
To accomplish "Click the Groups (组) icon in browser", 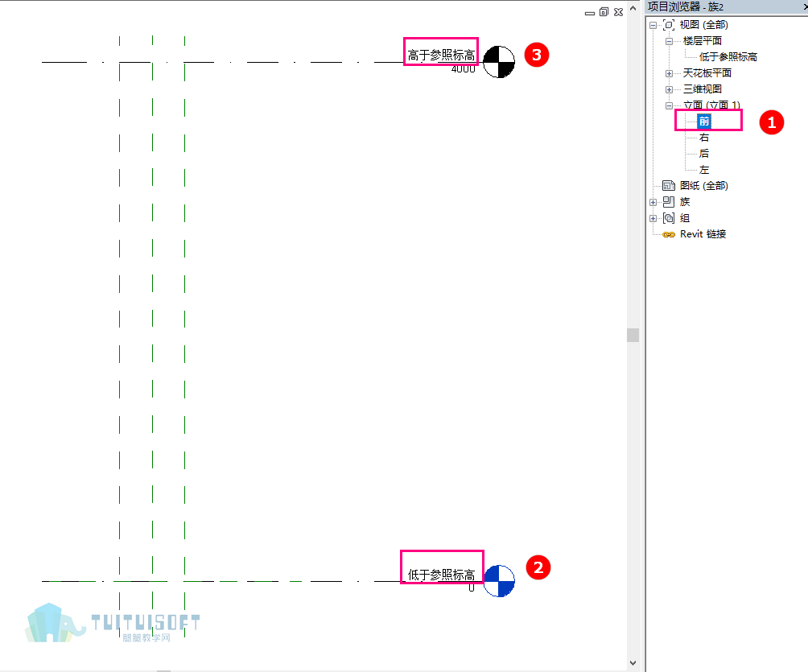I will [669, 218].
